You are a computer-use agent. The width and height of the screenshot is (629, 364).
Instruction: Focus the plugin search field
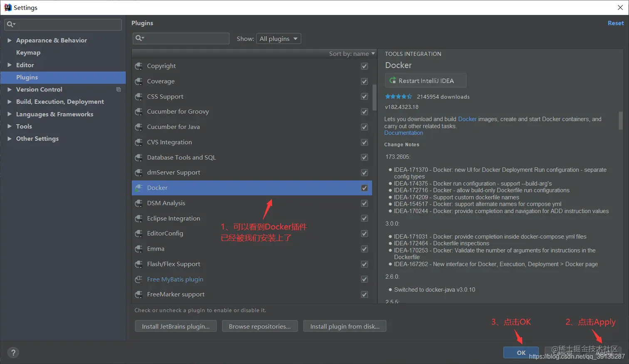point(181,38)
